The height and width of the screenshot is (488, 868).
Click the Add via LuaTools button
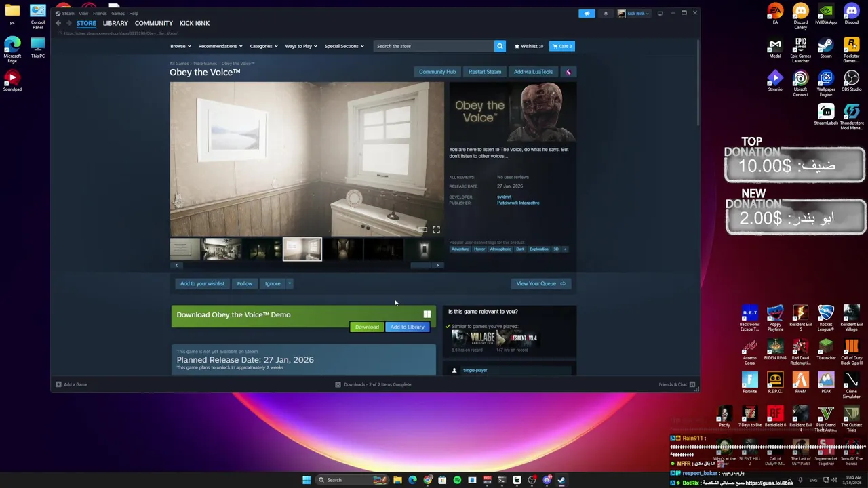tap(533, 72)
